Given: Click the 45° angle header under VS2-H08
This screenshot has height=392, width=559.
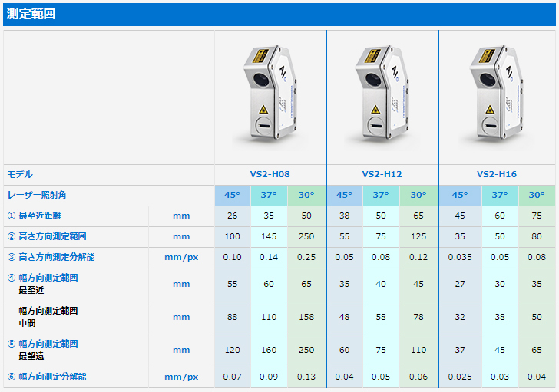Looking at the screenshot, I should tap(232, 195).
